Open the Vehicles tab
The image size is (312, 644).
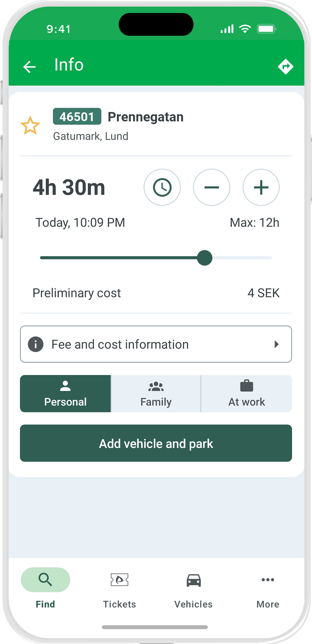[193, 588]
